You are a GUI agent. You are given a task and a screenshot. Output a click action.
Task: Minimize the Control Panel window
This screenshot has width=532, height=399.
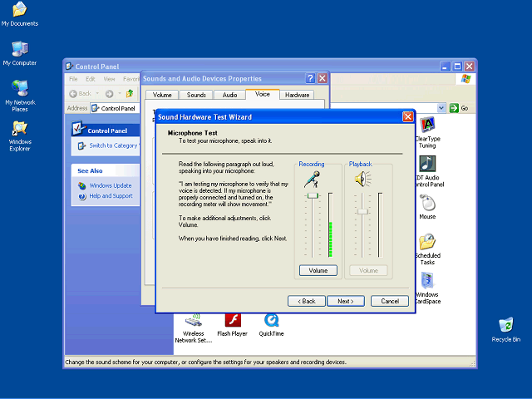click(446, 66)
